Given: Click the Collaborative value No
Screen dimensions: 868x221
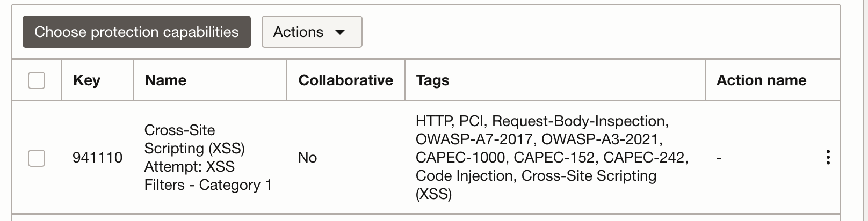Looking at the screenshot, I should 307,158.
